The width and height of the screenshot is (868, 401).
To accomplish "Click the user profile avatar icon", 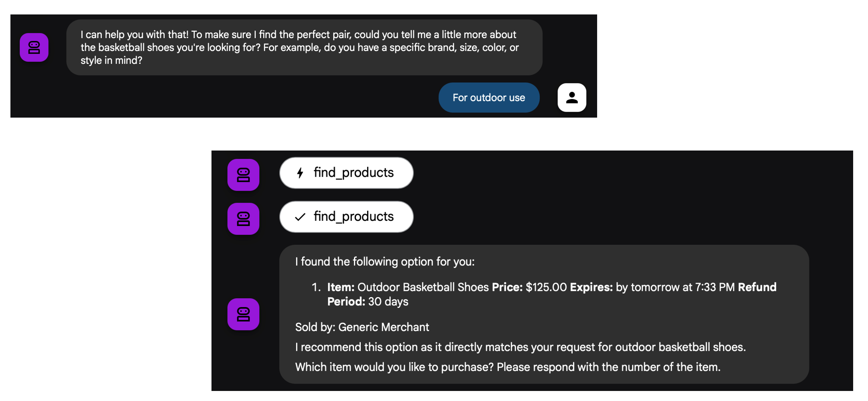I will click(x=571, y=98).
